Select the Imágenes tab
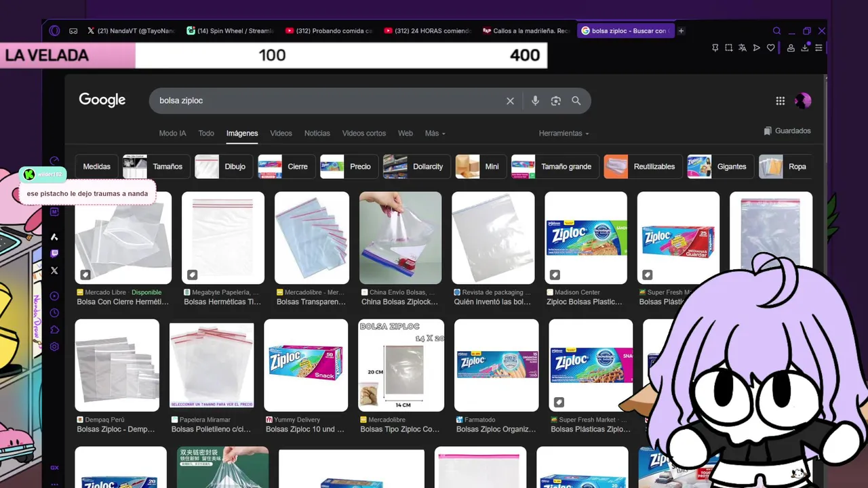 click(242, 134)
